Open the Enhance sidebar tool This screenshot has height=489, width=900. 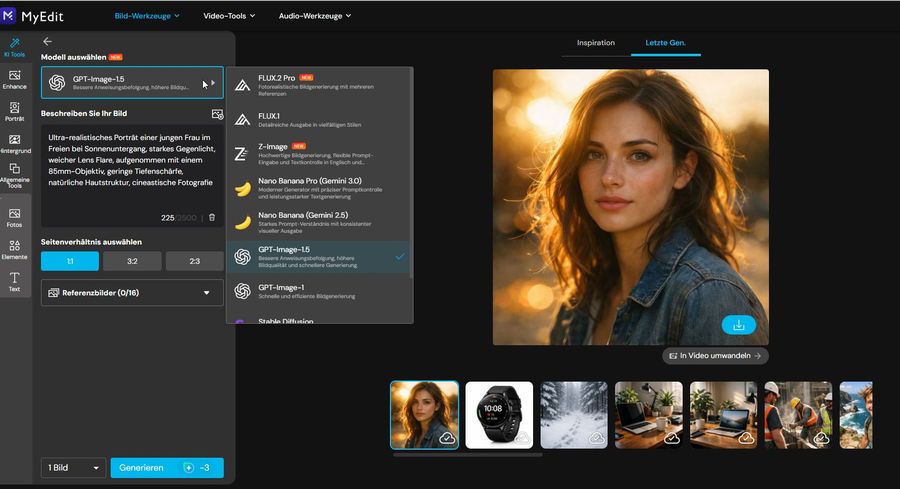click(14, 80)
